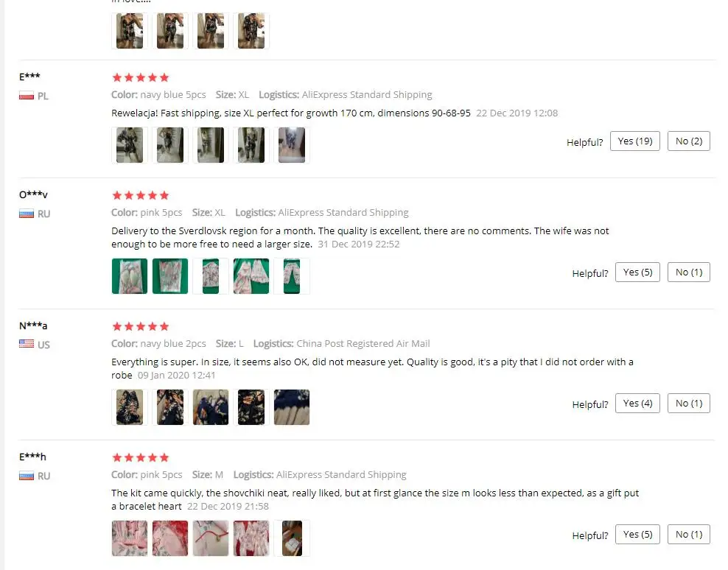Open fourth photo in O***v's review
This screenshot has width=728, height=570.
(251, 276)
